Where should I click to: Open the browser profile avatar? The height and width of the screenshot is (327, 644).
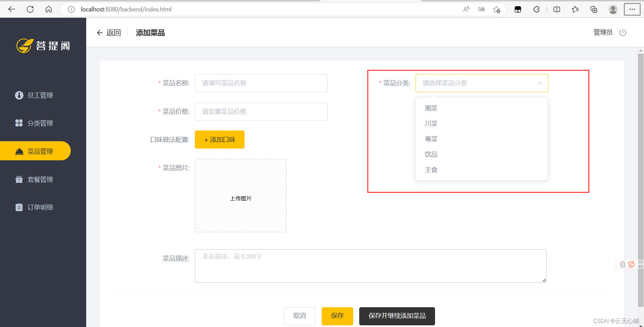coord(613,9)
